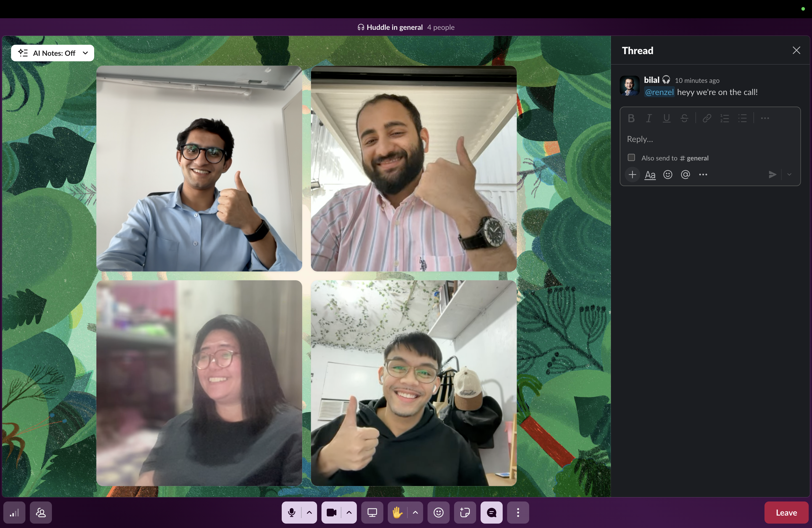The width and height of the screenshot is (812, 528).
Task: Apply underline formatting in reply
Action: (666, 118)
